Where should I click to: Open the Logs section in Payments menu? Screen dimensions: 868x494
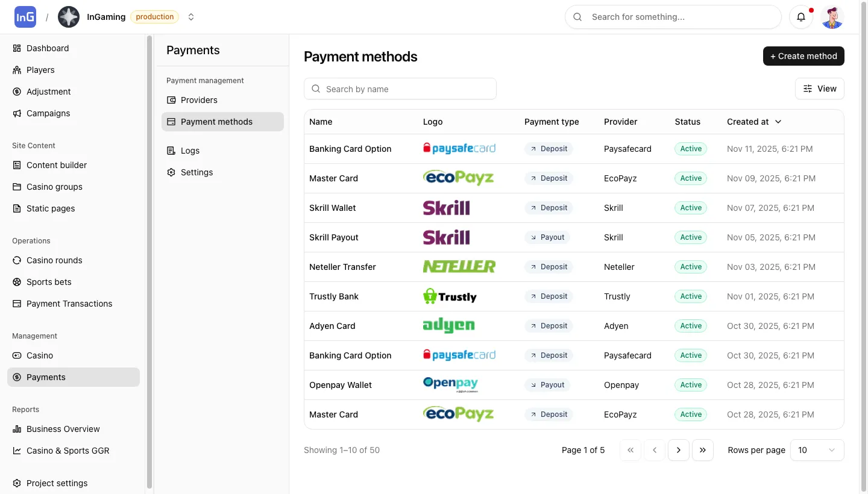190,151
